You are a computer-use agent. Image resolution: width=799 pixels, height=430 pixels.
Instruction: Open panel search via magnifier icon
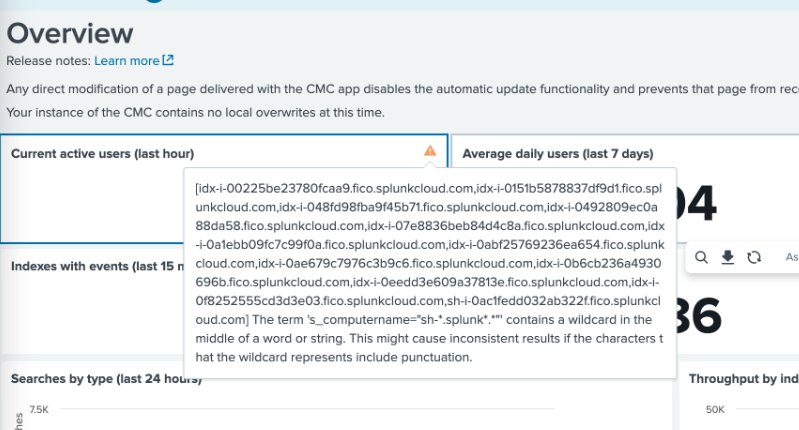click(702, 258)
